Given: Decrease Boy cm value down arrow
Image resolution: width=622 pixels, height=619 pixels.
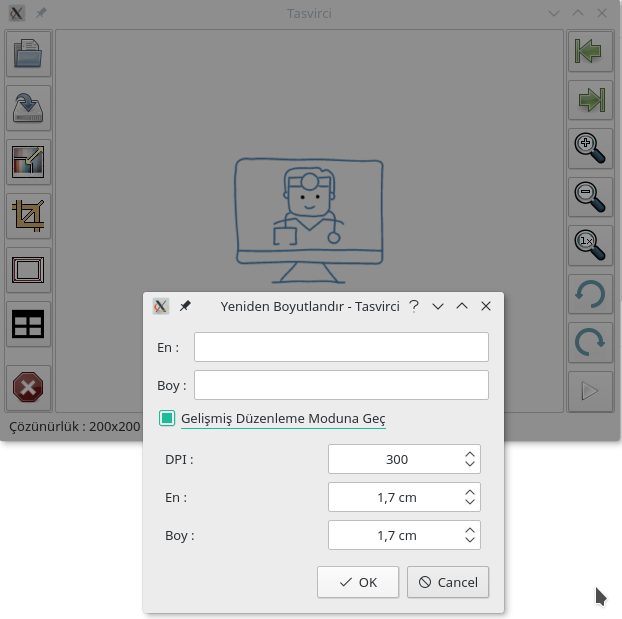Looking at the screenshot, I should (470, 540).
